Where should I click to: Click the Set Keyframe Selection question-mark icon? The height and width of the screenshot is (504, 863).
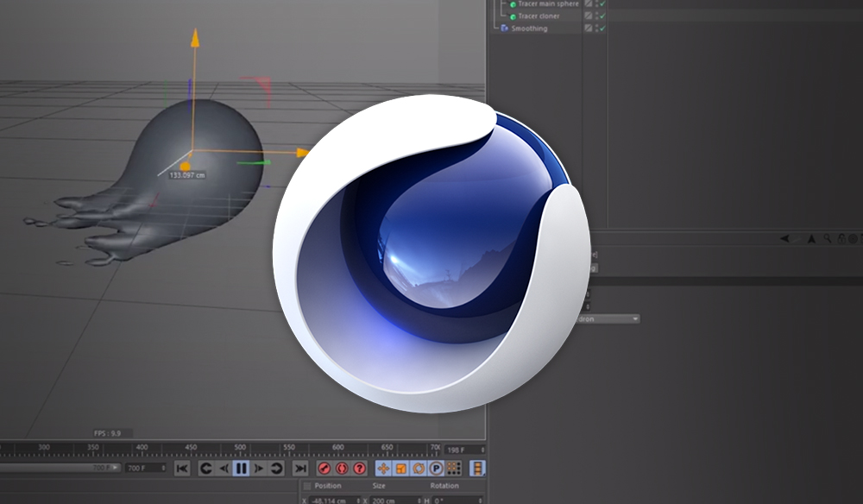click(358, 469)
